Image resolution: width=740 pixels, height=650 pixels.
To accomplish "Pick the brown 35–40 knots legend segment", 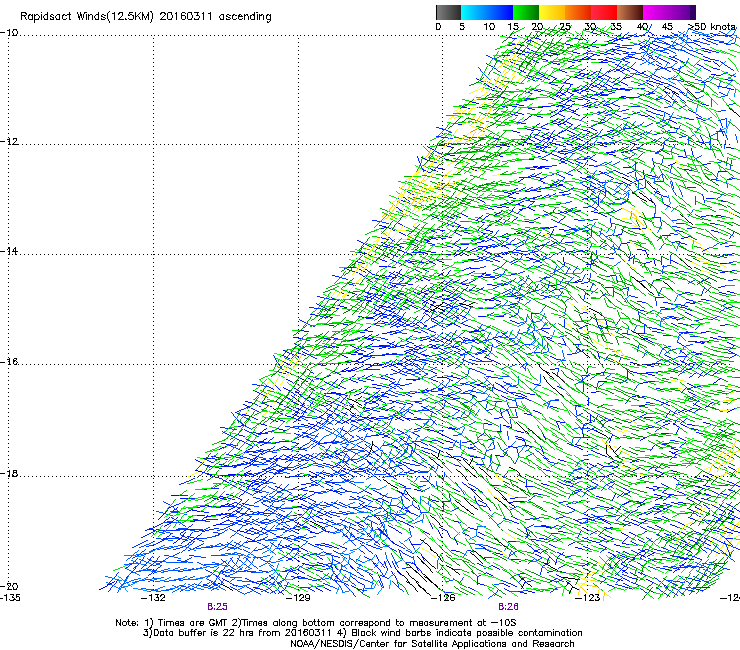I will (x=630, y=12).
